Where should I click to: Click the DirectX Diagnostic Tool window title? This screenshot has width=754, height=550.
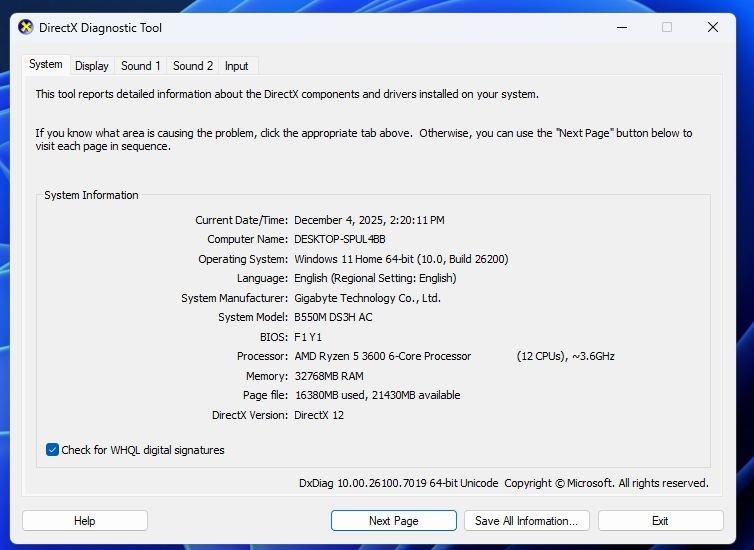point(101,28)
